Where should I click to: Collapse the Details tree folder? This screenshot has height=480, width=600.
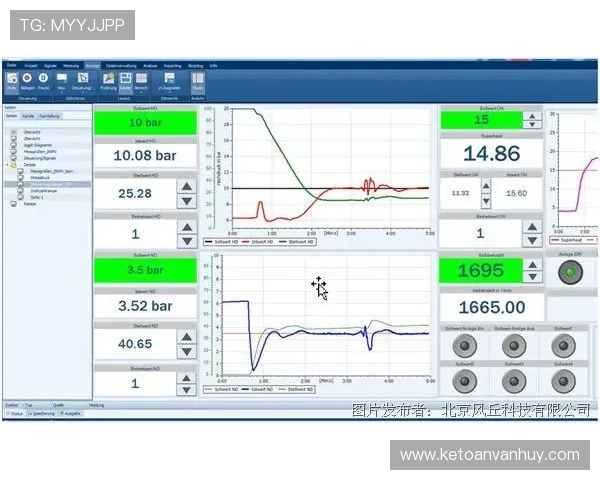click(x=10, y=164)
